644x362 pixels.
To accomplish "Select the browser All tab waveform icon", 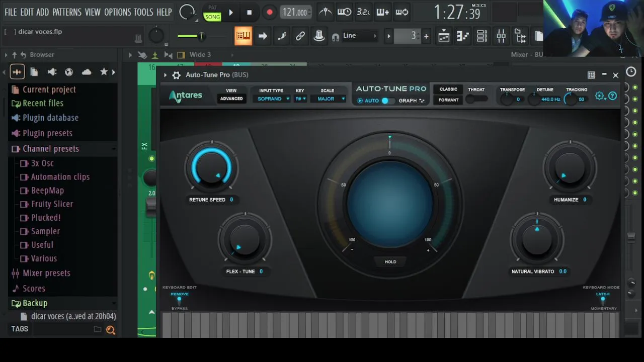I will pos(17,72).
